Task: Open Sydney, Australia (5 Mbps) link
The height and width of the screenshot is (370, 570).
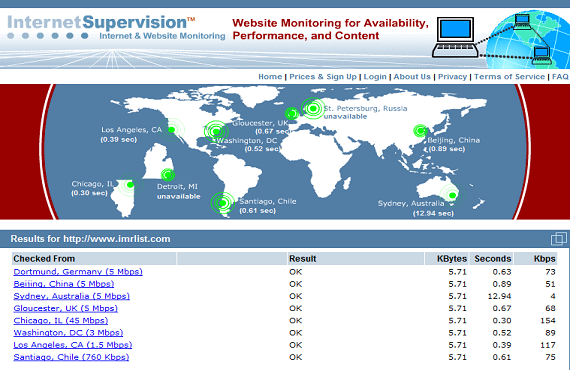Action: click(x=72, y=296)
